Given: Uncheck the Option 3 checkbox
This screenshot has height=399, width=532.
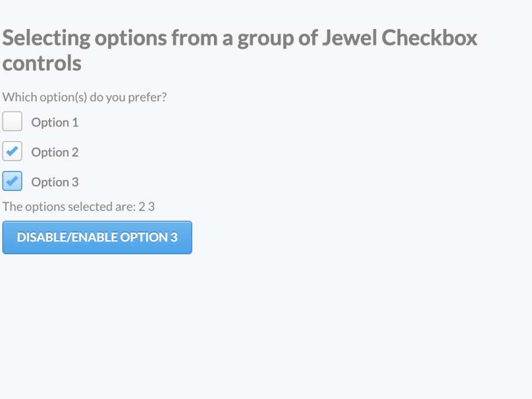Looking at the screenshot, I should 12,181.
